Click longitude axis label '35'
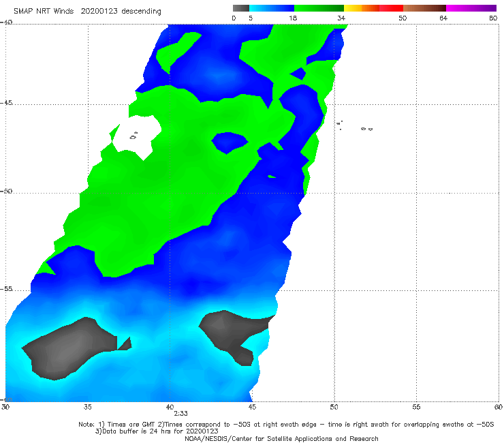The width and height of the screenshot is (504, 443). (x=87, y=407)
